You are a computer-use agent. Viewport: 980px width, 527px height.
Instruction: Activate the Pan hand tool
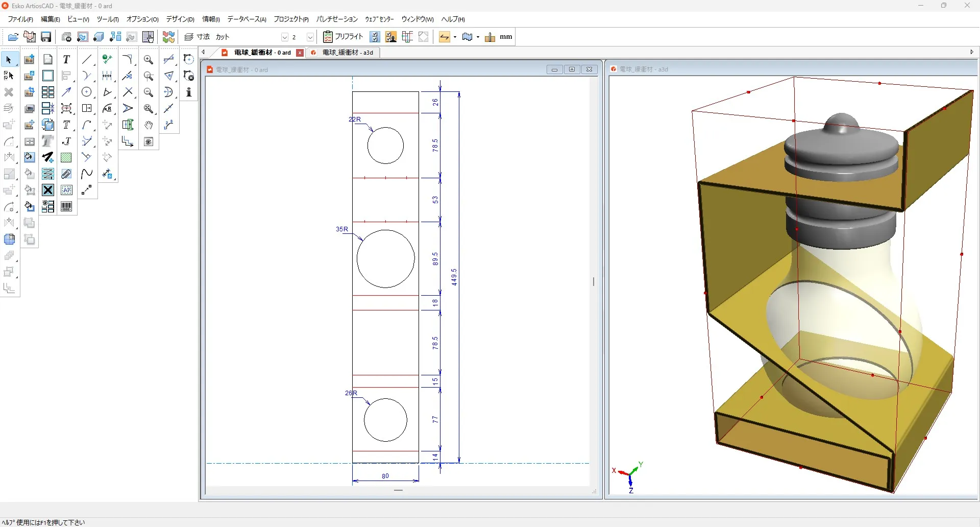tap(149, 125)
